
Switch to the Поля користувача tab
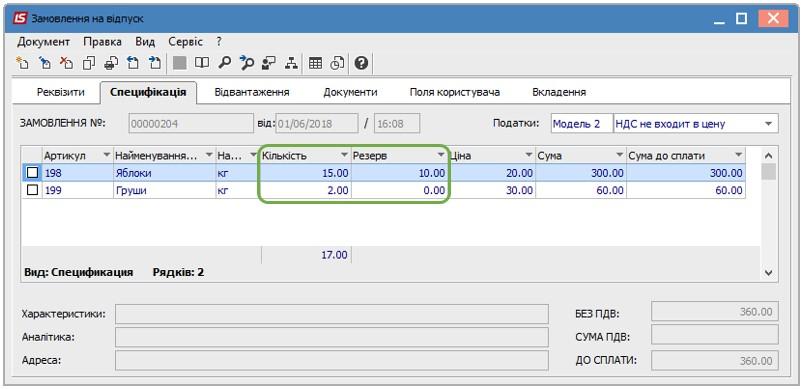pyautogui.click(x=455, y=92)
